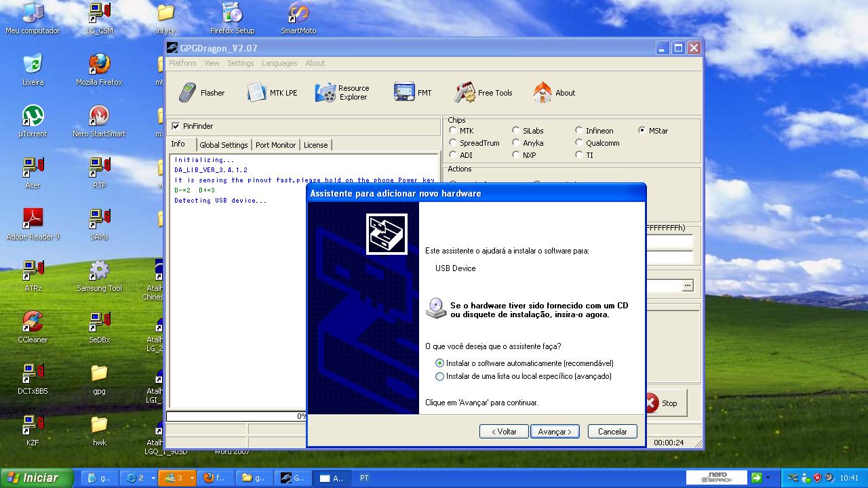Open the FMT tool
868x488 pixels.
tap(413, 93)
